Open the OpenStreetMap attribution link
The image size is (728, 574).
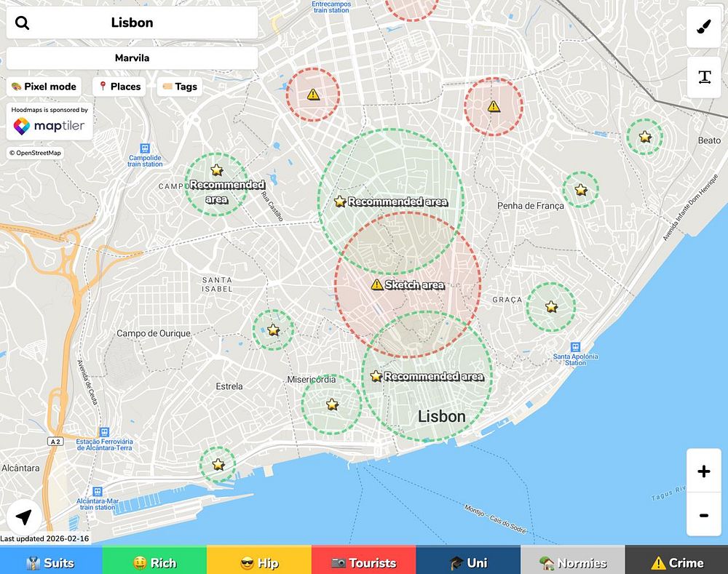[35, 153]
